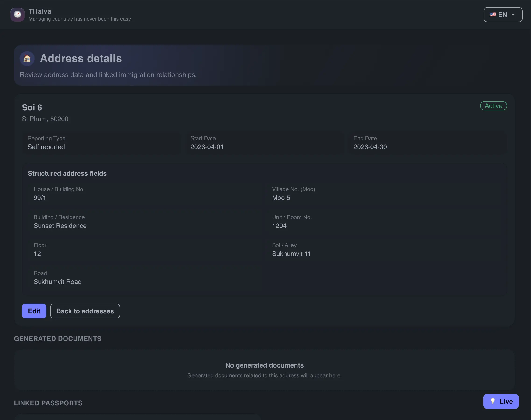Screen dimensions: 531x420
Task: Select the Reporting Type field showing Self reported
Action: click(x=46, y=147)
